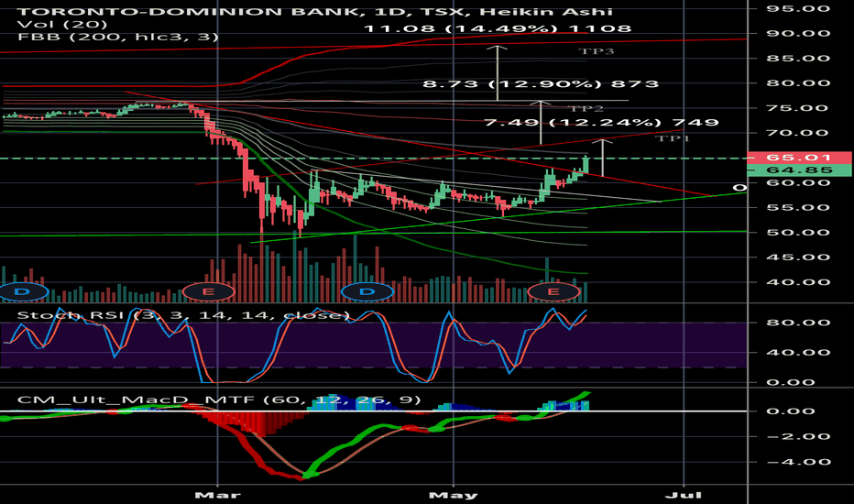Select the TP3 text label
The height and width of the screenshot is (504, 854).
point(597,51)
